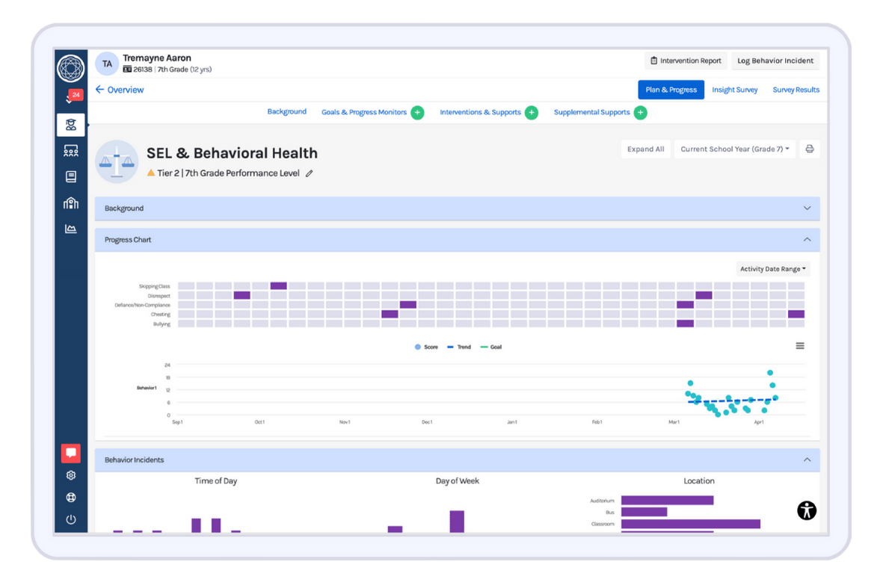Viewport: 886px width, 588px height.
Task: Open Settings gear in the sidebar
Action: (70, 475)
